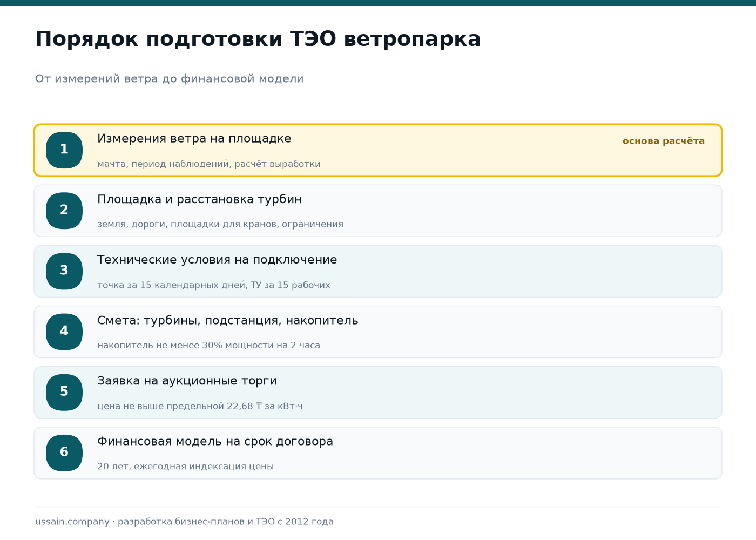Screen dimensions: 756x540
Task: Select 'Площадка и расстановка турбин' heading
Action: click(199, 199)
